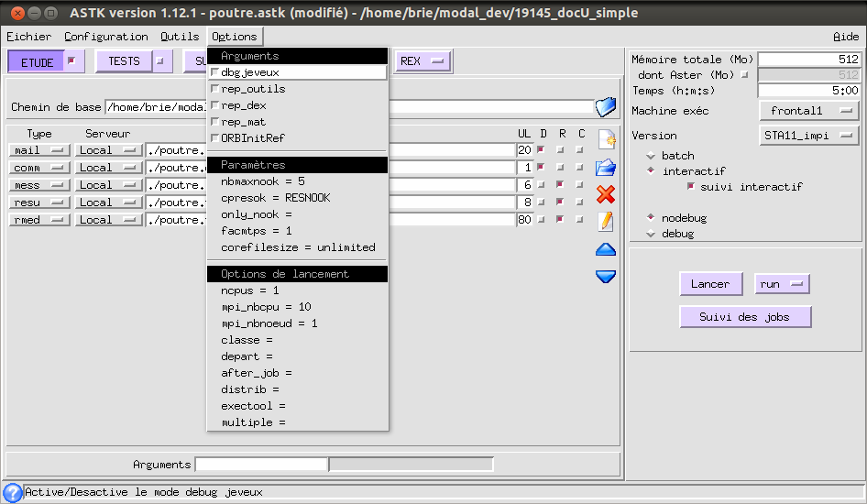Click the Mémoire totale input field
867x504 pixels.
tap(808, 60)
